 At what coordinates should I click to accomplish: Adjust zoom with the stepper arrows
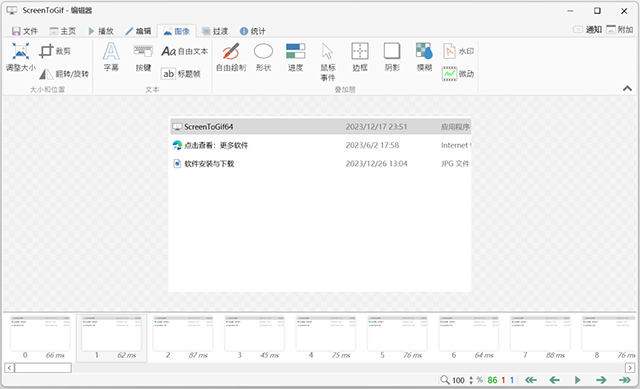[471, 380]
